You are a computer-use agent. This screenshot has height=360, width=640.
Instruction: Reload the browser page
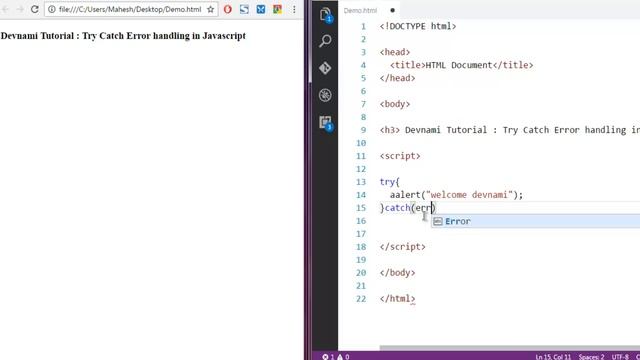tap(35, 9)
